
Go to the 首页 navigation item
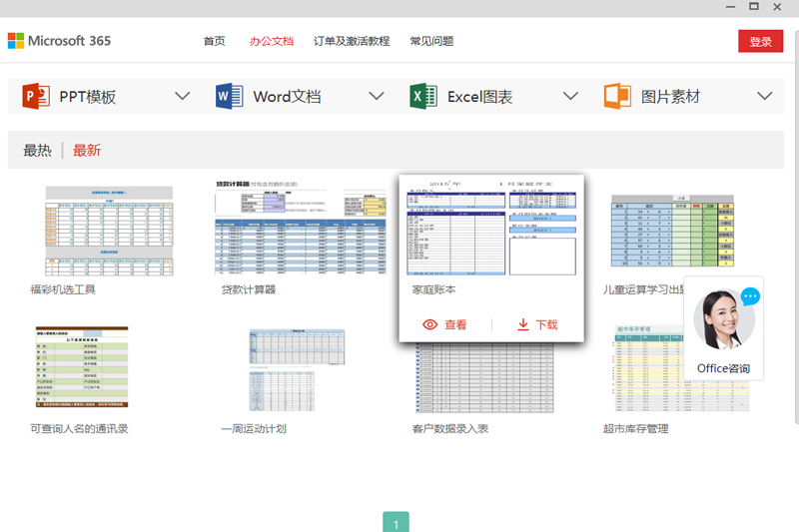point(214,42)
